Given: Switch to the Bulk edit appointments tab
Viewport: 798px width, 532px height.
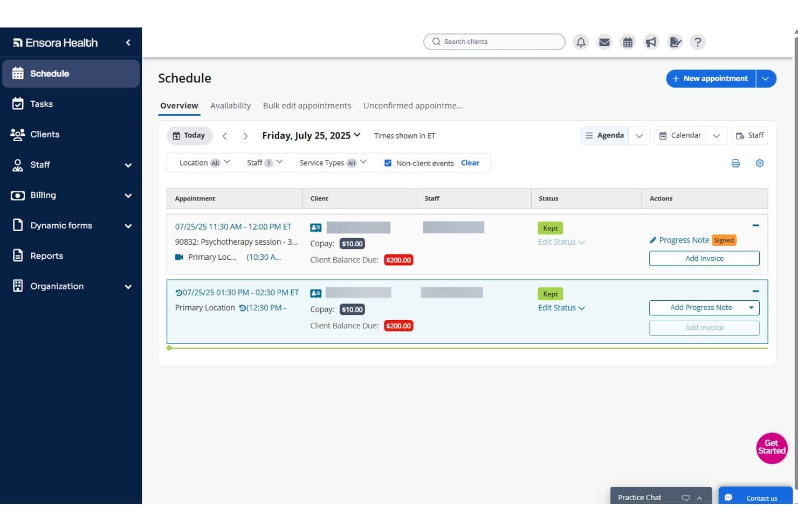Looking at the screenshot, I should 307,106.
